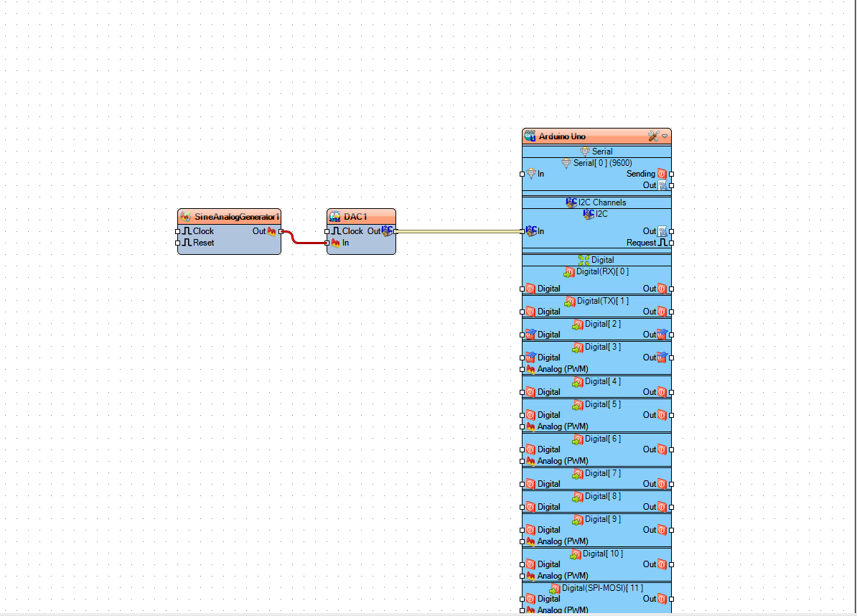Click the Digital[ 3 ] Digital input pin
This screenshot has height=616, width=857.
click(522, 358)
